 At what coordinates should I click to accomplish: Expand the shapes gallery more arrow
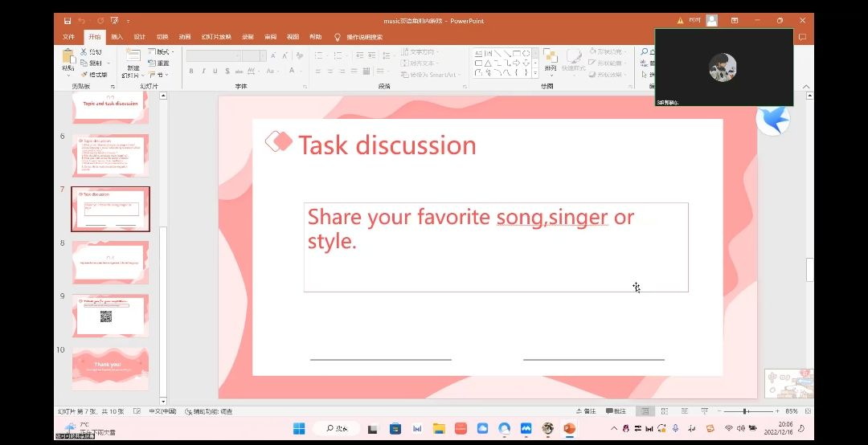(536, 72)
